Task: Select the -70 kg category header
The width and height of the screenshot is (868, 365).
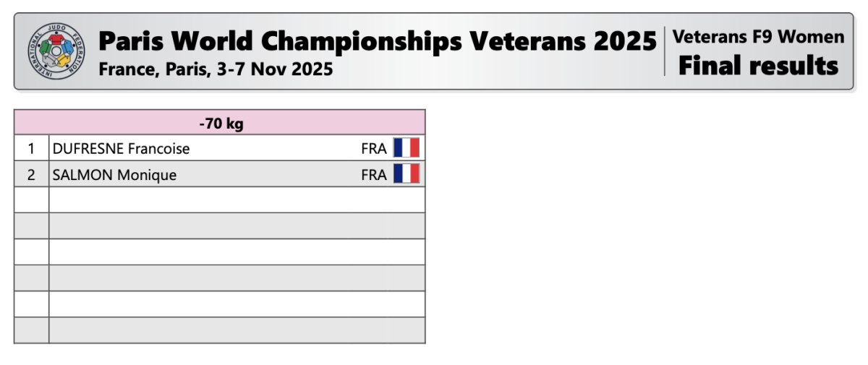Action: click(x=221, y=124)
